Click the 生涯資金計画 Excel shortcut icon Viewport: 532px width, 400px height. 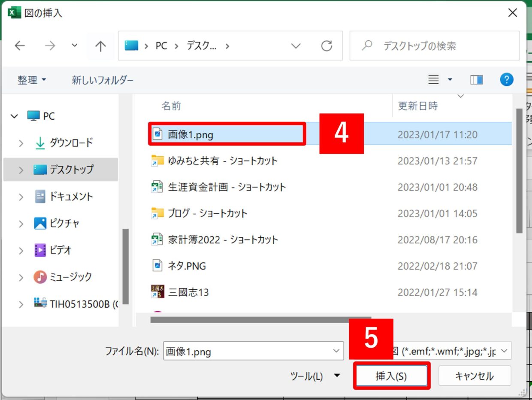(157, 187)
